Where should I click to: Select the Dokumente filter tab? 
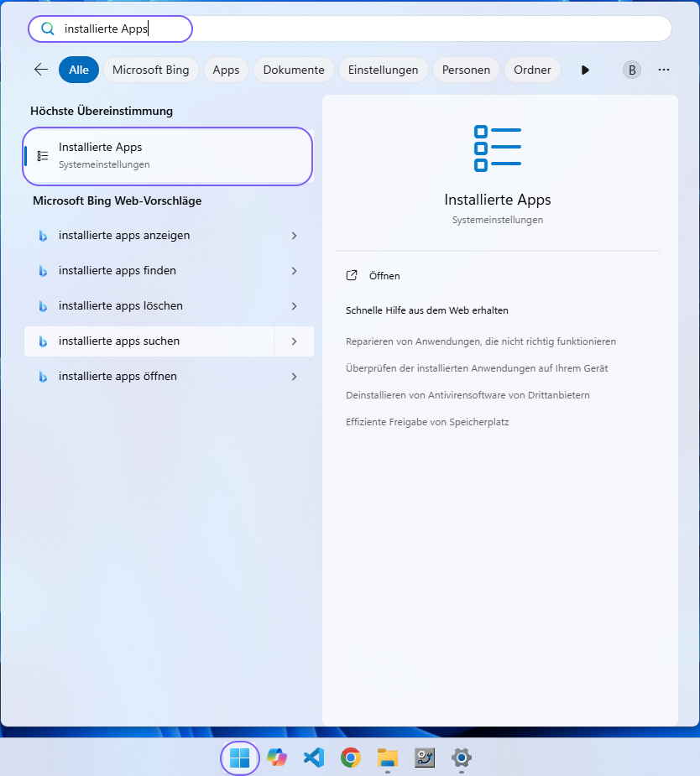[293, 70]
